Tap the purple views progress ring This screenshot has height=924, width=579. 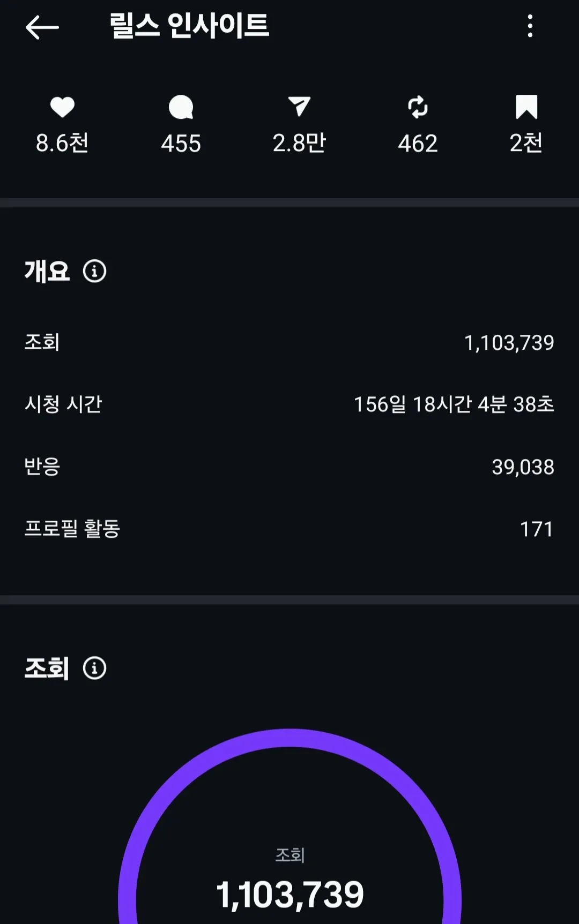click(x=289, y=738)
